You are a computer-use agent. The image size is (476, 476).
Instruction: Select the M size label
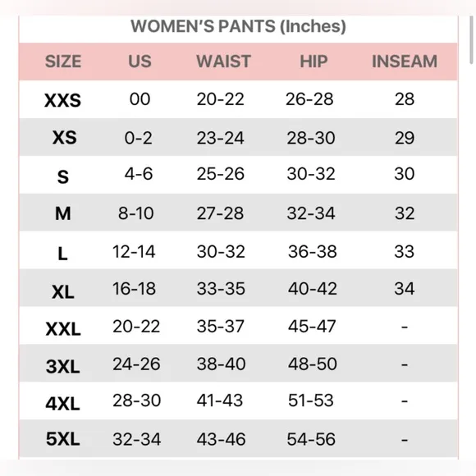[x=63, y=213]
